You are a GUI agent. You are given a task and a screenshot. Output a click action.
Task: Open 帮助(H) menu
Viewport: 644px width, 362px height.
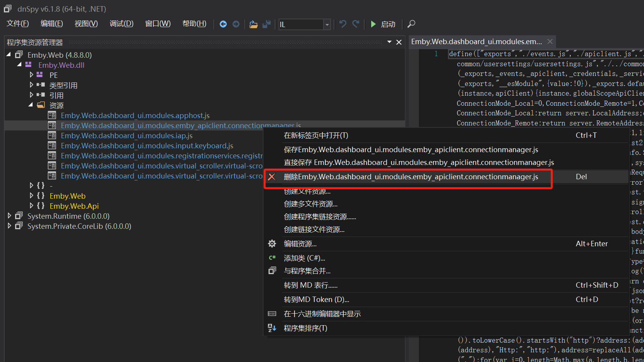pos(194,24)
